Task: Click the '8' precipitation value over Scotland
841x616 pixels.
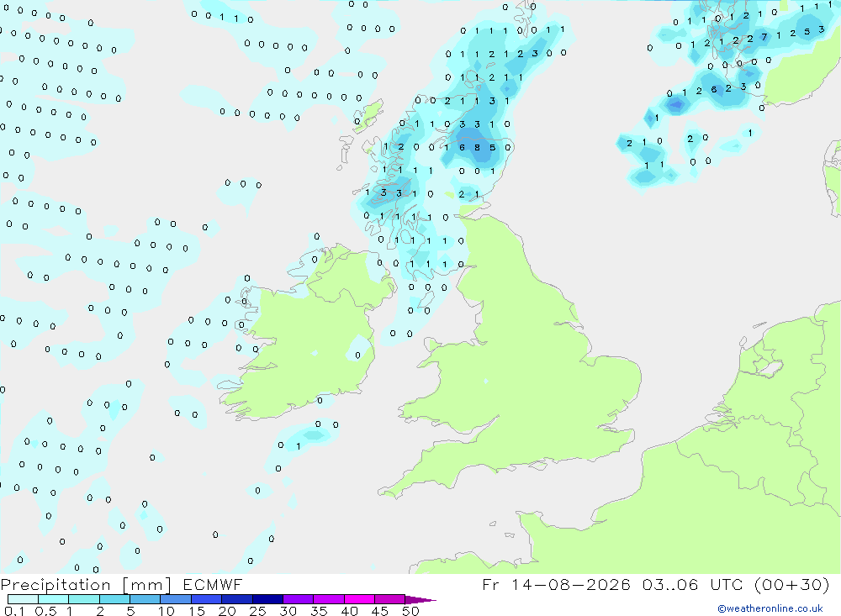Action: pos(477,147)
